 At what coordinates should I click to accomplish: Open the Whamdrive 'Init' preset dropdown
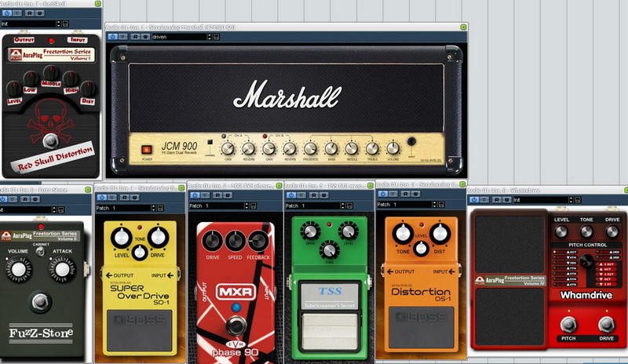pos(541,199)
